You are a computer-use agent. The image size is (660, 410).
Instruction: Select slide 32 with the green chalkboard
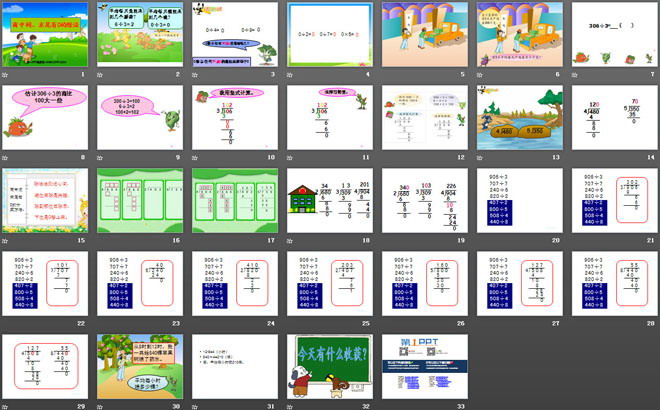click(326, 365)
